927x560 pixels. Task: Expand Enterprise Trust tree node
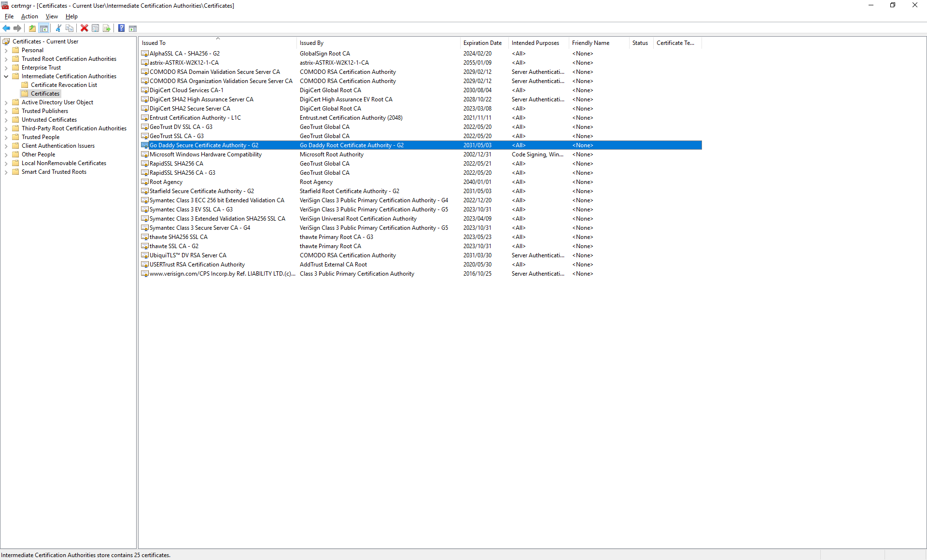click(6, 68)
